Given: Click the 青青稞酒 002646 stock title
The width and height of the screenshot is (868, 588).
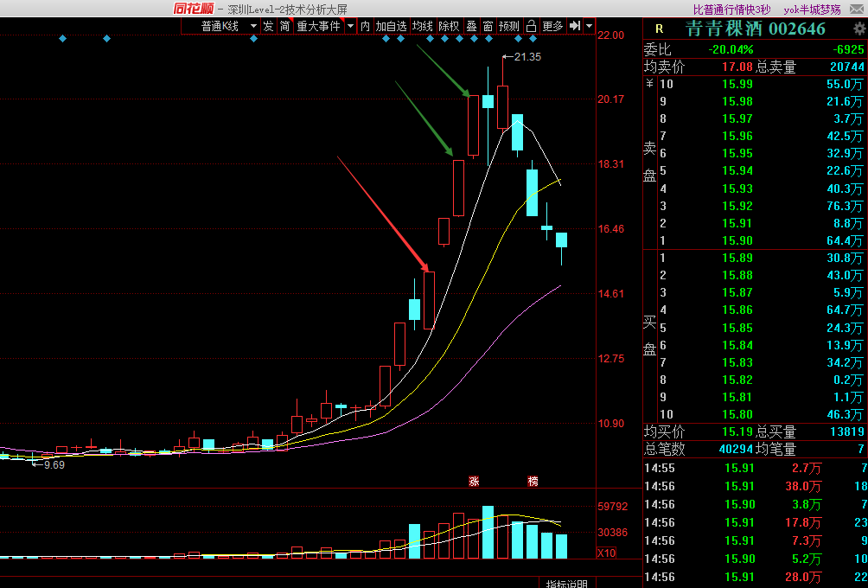Looking at the screenshot, I should click(x=756, y=29).
